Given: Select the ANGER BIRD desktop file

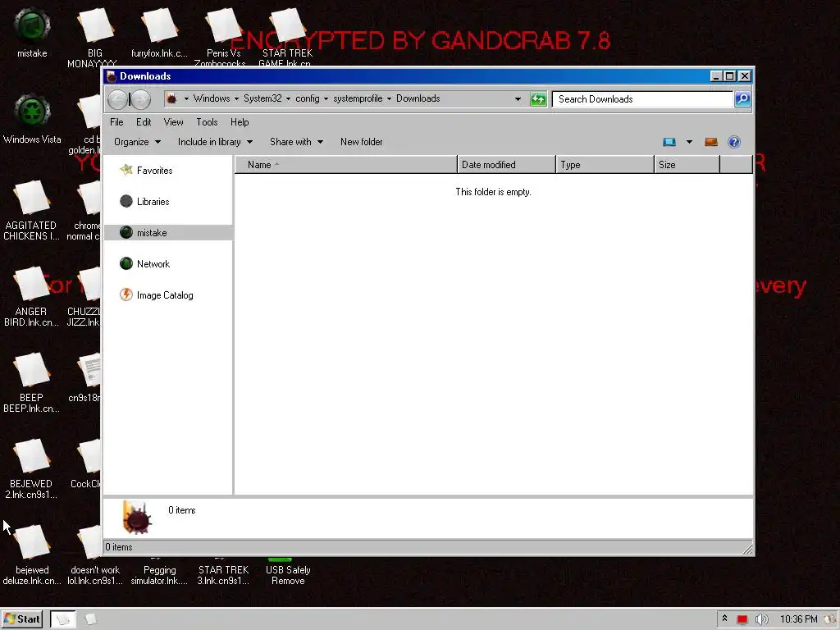Looking at the screenshot, I should (31, 296).
